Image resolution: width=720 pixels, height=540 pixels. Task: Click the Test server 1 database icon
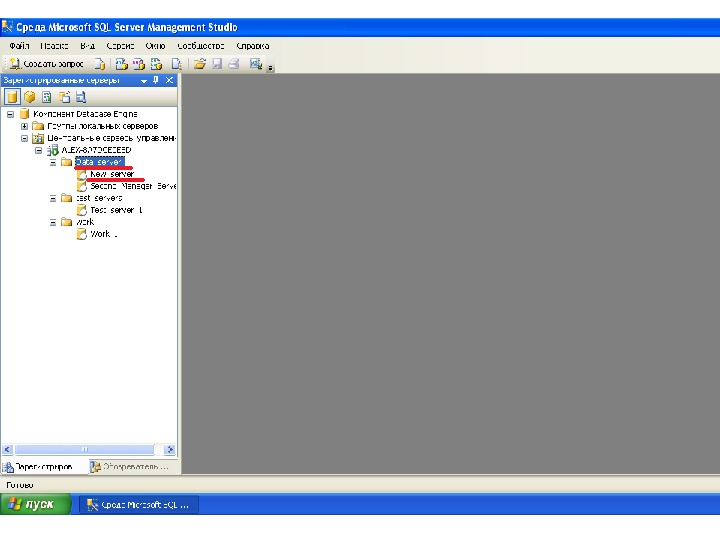[82, 210]
